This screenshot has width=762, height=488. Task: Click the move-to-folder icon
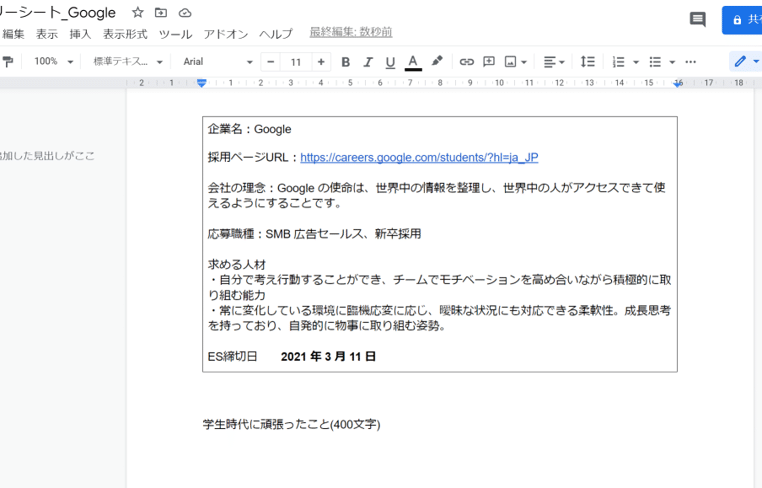(x=161, y=13)
